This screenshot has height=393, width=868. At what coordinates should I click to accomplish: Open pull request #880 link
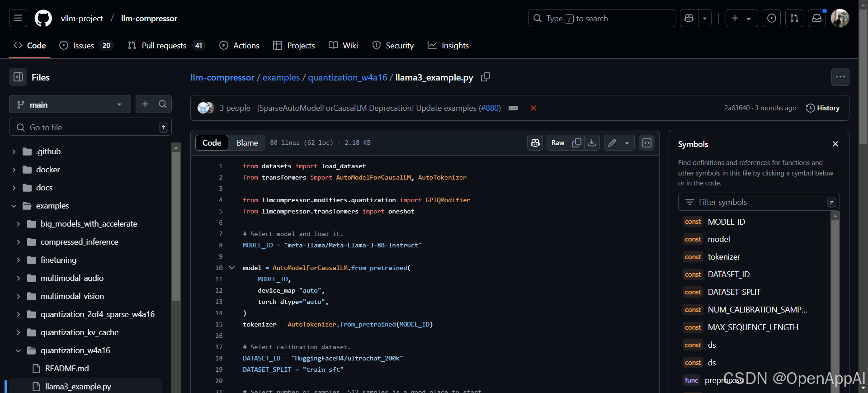click(x=490, y=108)
